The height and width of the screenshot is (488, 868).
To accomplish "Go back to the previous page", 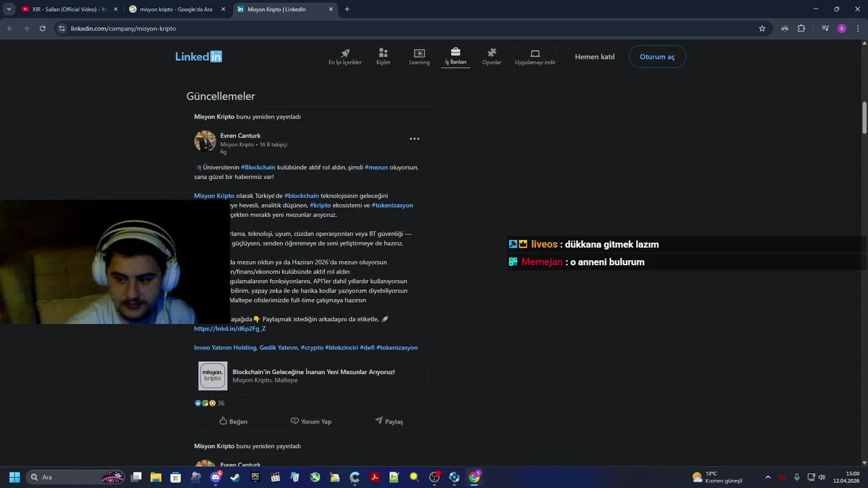I will 9,28.
